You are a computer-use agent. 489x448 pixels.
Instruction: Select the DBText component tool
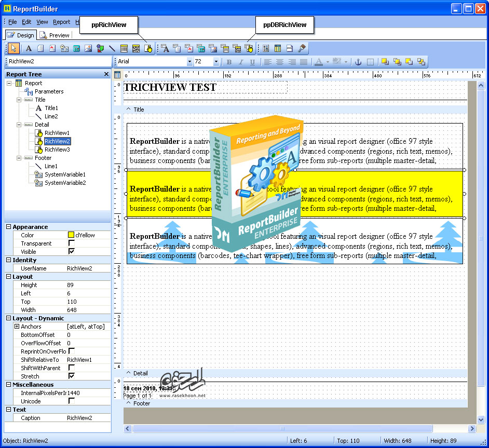165,48
